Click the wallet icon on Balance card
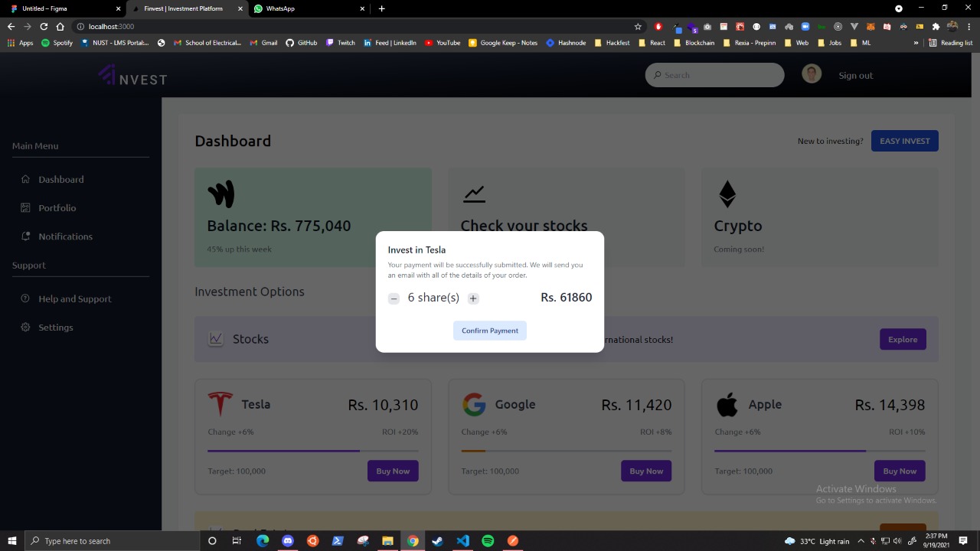Image resolution: width=980 pixels, height=551 pixels. [220, 194]
